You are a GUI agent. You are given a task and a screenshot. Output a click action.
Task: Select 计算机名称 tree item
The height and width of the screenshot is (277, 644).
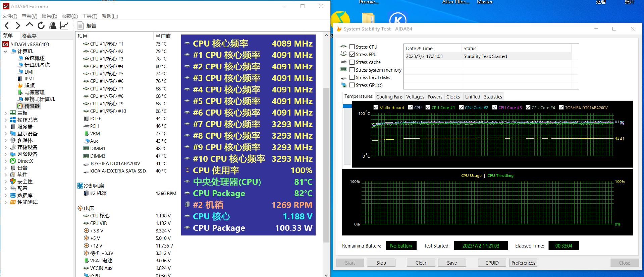(37, 65)
